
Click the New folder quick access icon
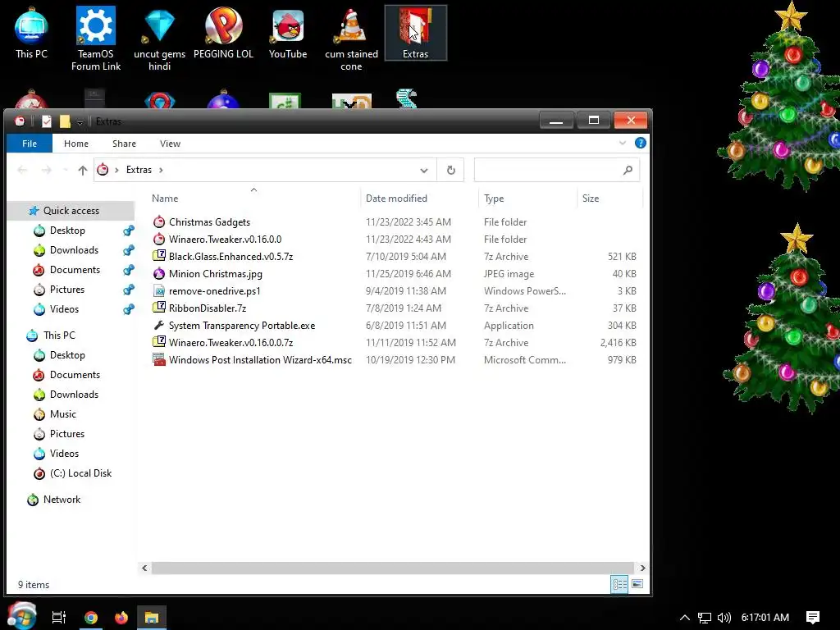coord(65,121)
